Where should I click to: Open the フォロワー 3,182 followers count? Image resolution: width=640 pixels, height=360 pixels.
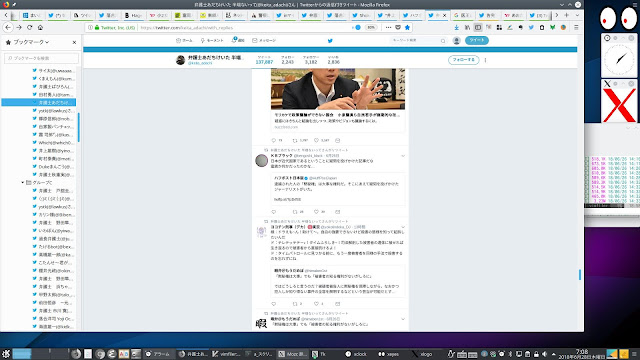pyautogui.click(x=311, y=60)
